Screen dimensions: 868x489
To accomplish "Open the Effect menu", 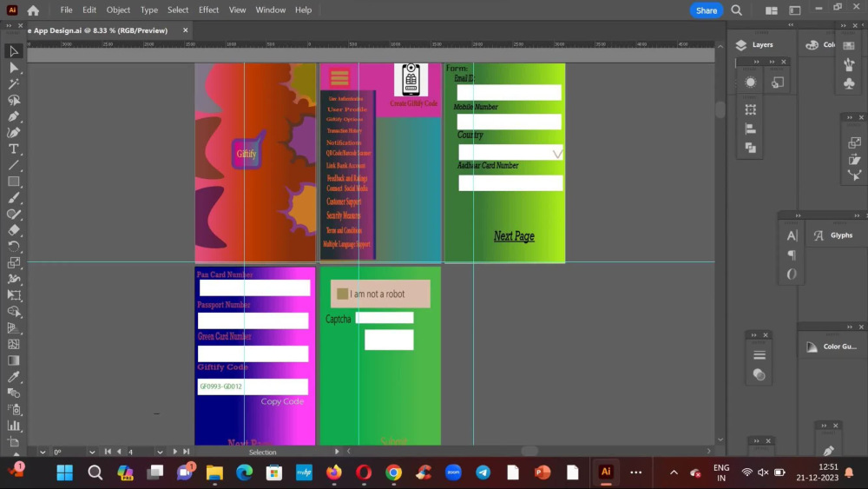I will [x=208, y=10].
